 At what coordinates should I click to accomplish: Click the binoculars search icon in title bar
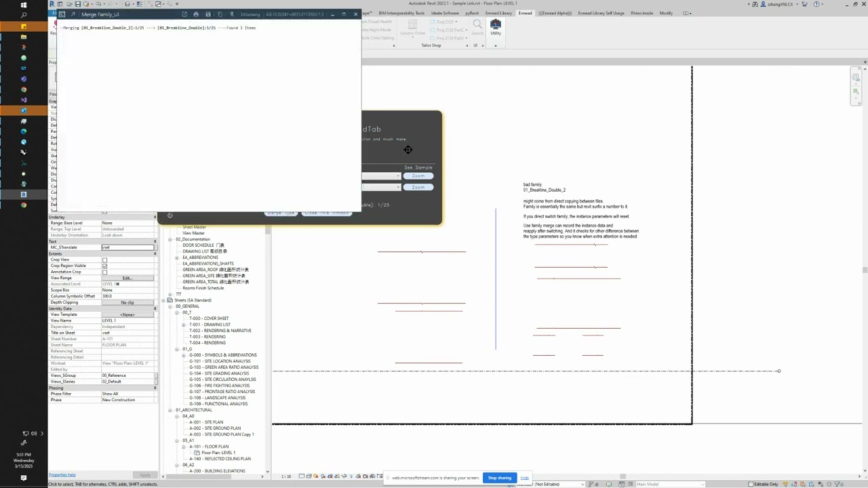pos(753,4)
